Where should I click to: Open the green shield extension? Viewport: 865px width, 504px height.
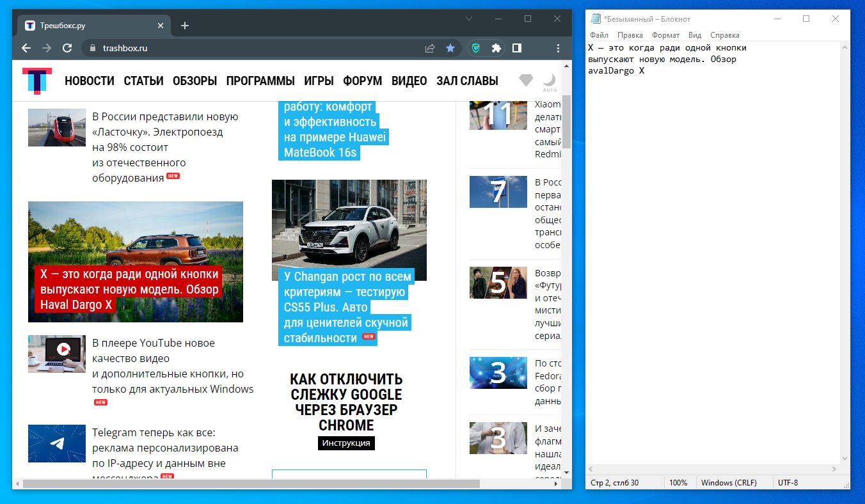tap(476, 48)
